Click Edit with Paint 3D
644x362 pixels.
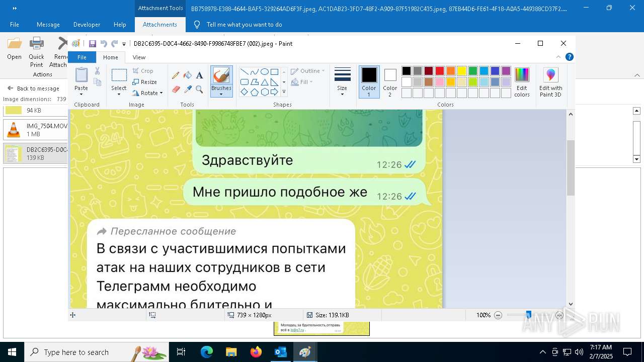pyautogui.click(x=550, y=82)
